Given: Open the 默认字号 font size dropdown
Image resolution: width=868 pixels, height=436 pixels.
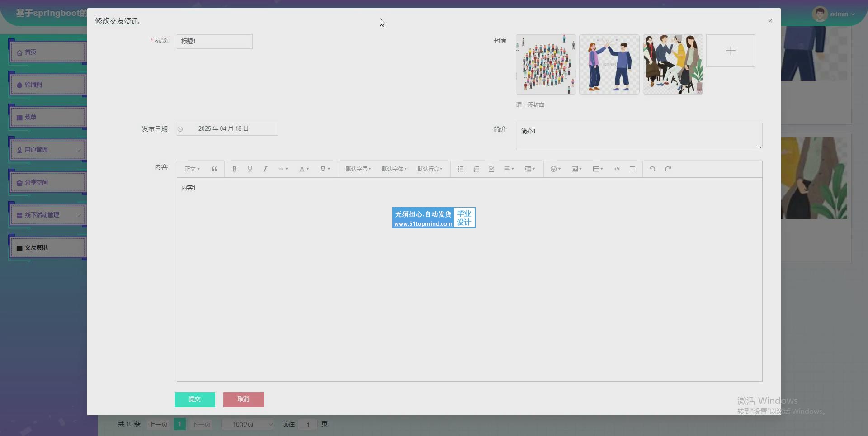Looking at the screenshot, I should point(358,169).
